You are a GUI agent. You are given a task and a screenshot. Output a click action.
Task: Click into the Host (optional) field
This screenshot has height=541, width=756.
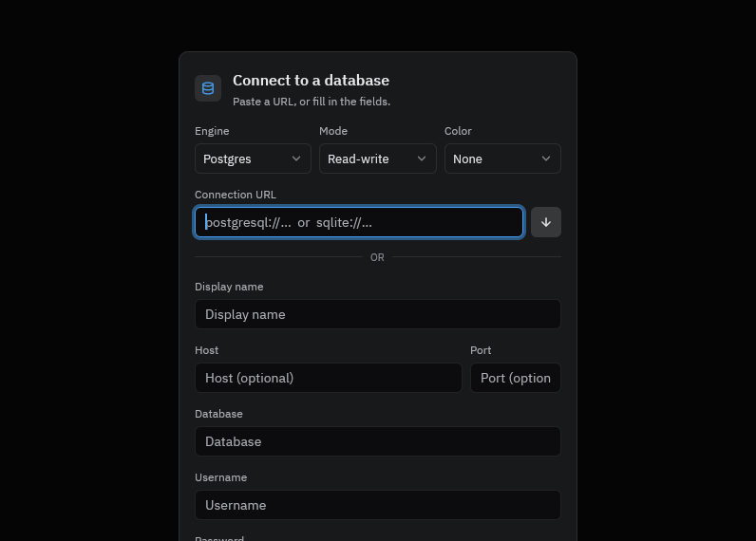329,378
